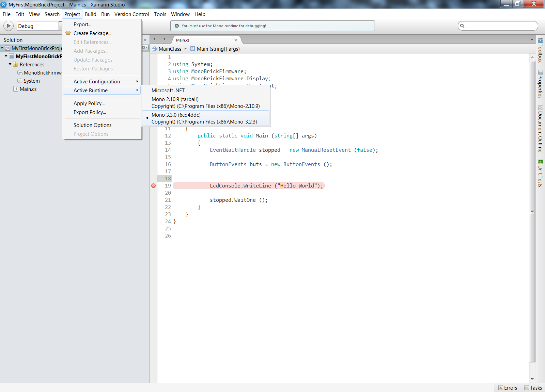Close the Main.cs tab
The image size is (545, 392).
235,40
